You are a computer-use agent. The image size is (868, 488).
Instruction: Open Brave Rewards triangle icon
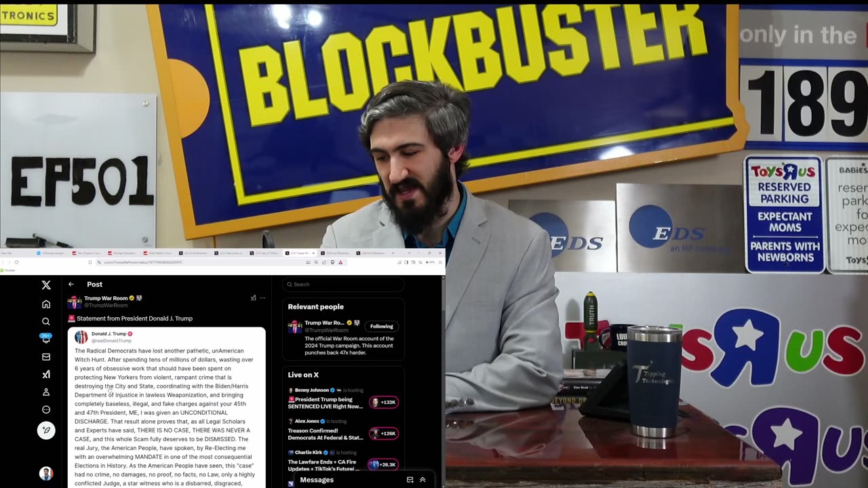tap(340, 262)
